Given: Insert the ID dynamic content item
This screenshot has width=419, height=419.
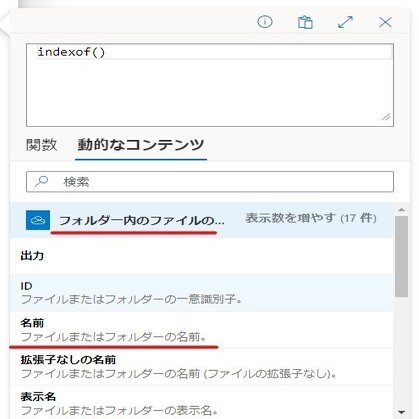Looking at the screenshot, I should click(x=201, y=293).
